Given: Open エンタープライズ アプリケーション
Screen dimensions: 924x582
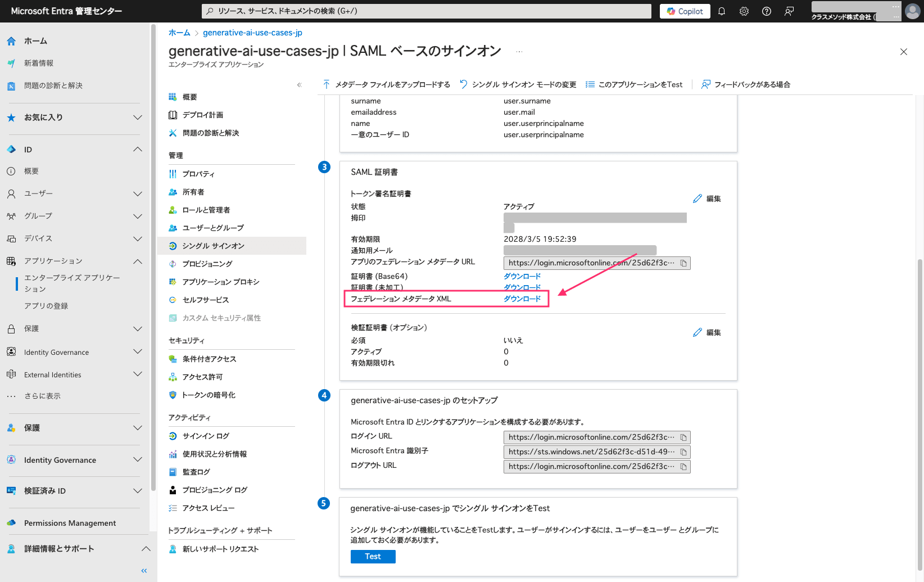Looking at the screenshot, I should point(72,283).
